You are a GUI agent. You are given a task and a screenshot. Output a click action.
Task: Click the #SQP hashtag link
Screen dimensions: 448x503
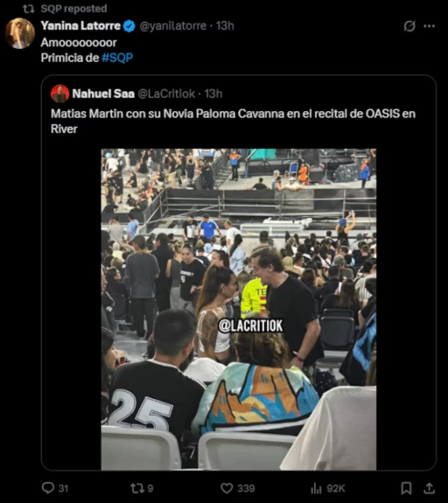(117, 58)
